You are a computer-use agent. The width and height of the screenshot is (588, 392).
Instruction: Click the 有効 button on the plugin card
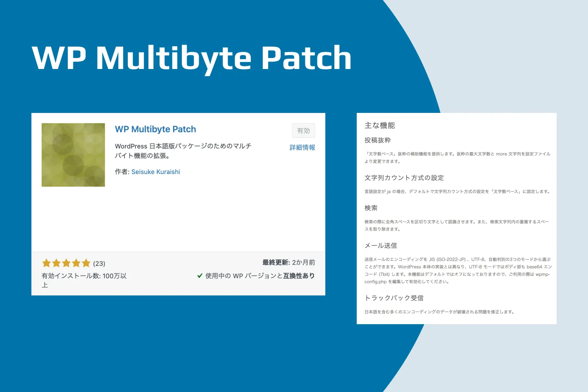(x=303, y=131)
